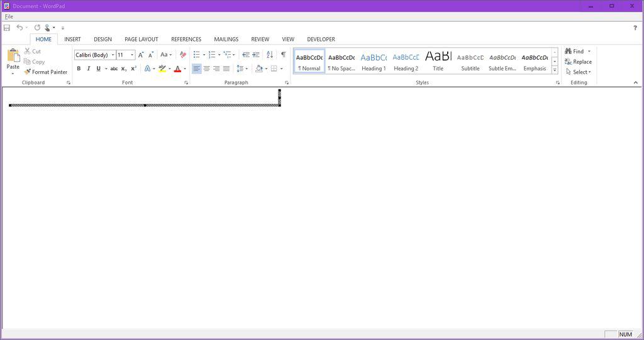
Task: Open the Font dialog launcher
Action: [186, 82]
